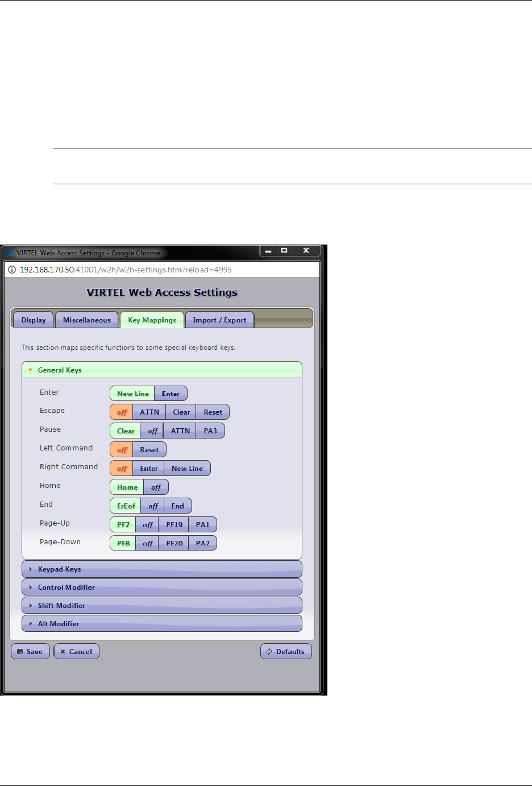532x786 pixels.
Task: Minimize the VIRTEL settings window
Action: point(268,251)
